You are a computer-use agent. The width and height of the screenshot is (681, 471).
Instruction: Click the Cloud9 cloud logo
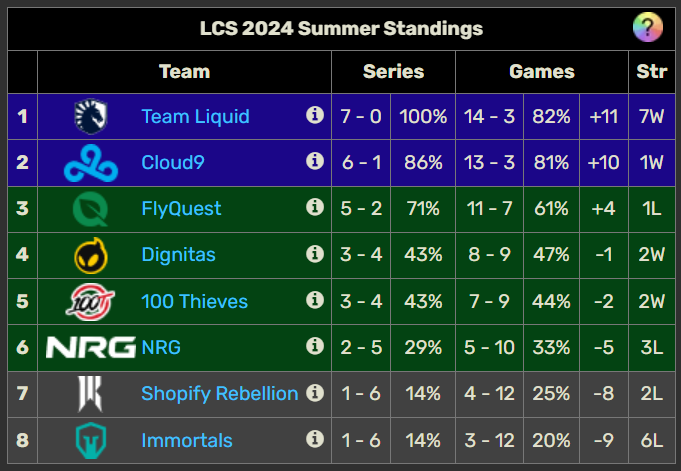point(91,163)
